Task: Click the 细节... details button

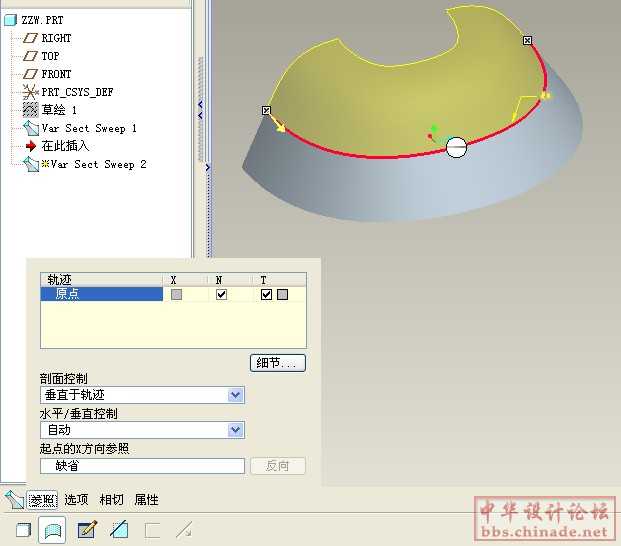Action: click(x=278, y=363)
